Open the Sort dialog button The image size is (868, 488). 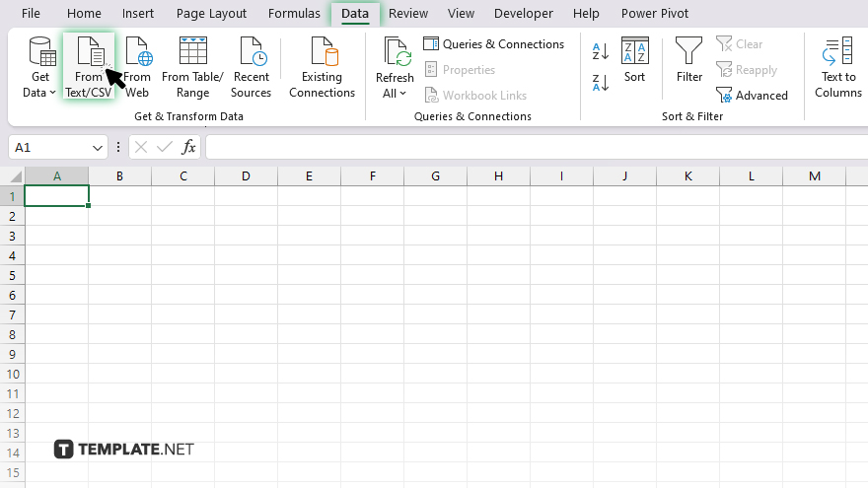point(634,61)
